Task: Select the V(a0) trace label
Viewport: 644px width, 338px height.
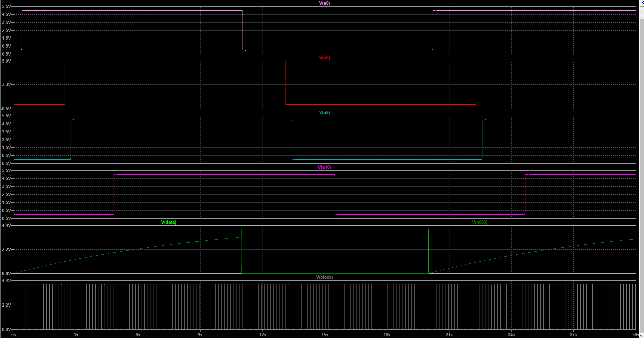Action: click(x=324, y=3)
